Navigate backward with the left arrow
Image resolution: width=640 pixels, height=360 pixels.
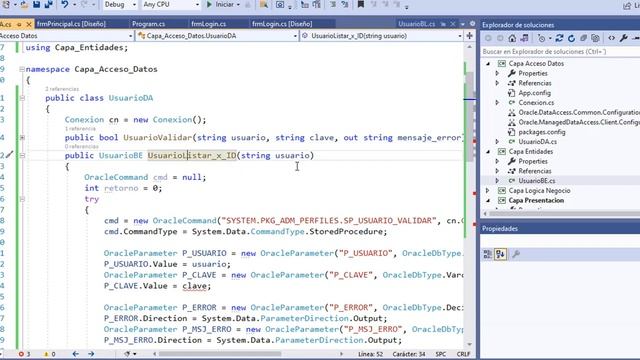click(76, 354)
